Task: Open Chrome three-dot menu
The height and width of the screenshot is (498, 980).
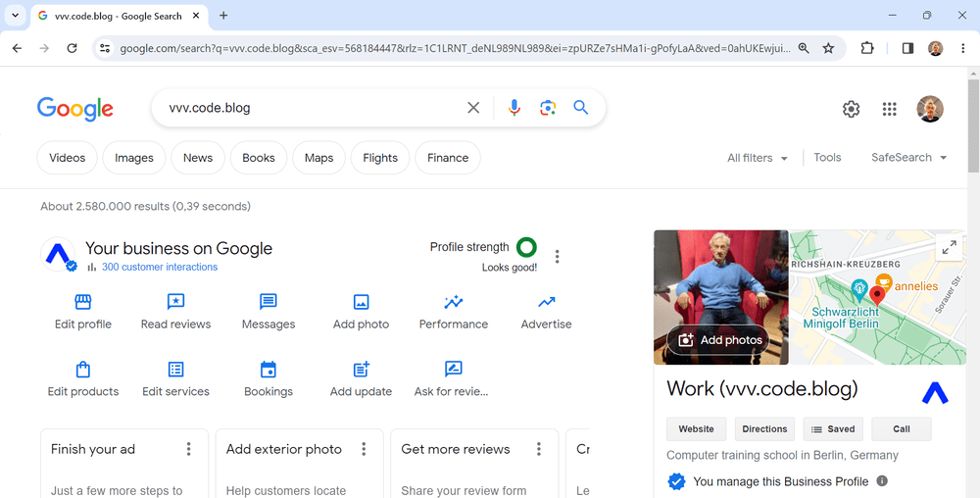Action: pyautogui.click(x=963, y=48)
